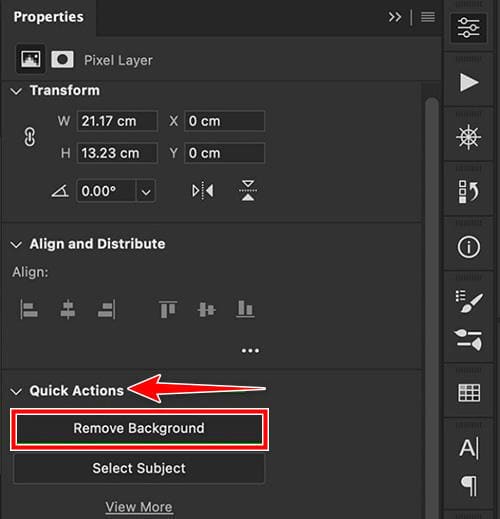
Task: Open the Swatches grid panel icon
Action: (x=469, y=393)
